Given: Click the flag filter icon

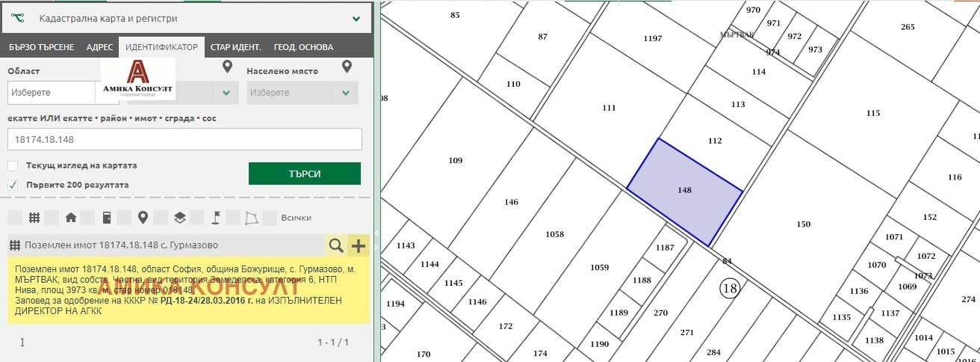Looking at the screenshot, I should 216,218.
